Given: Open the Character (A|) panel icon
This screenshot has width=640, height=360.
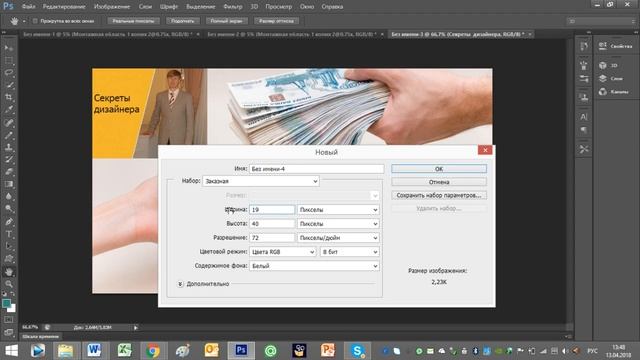Looking at the screenshot, I should [x=584, y=117].
